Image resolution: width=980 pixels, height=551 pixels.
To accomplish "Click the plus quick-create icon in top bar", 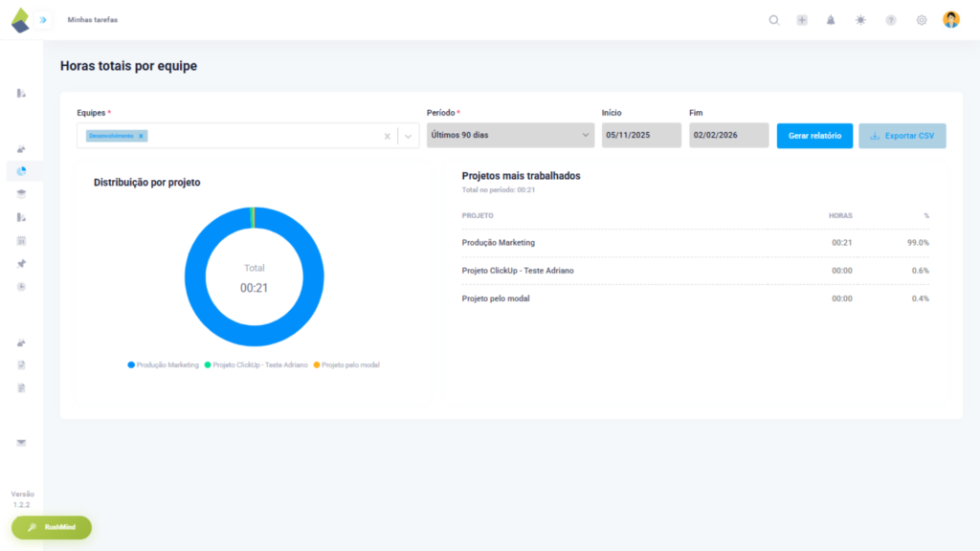I will coord(802,19).
